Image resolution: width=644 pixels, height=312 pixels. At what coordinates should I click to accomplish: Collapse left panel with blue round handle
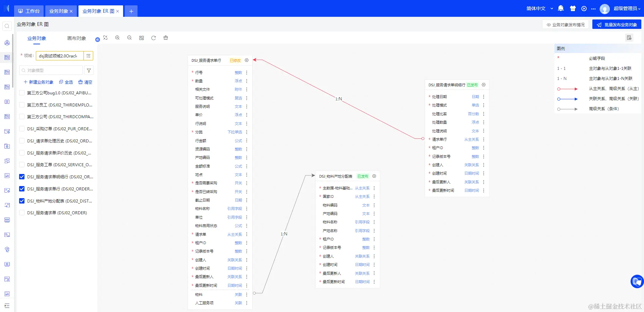click(x=98, y=40)
